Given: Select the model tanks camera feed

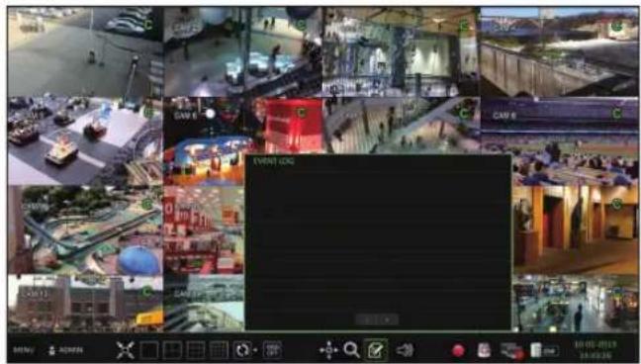Looking at the screenshot, I should [x=85, y=140].
